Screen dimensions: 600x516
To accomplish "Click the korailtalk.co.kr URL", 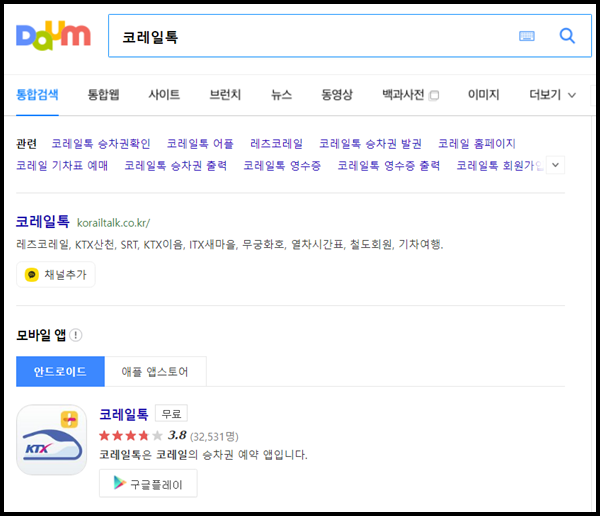I will coord(114,223).
